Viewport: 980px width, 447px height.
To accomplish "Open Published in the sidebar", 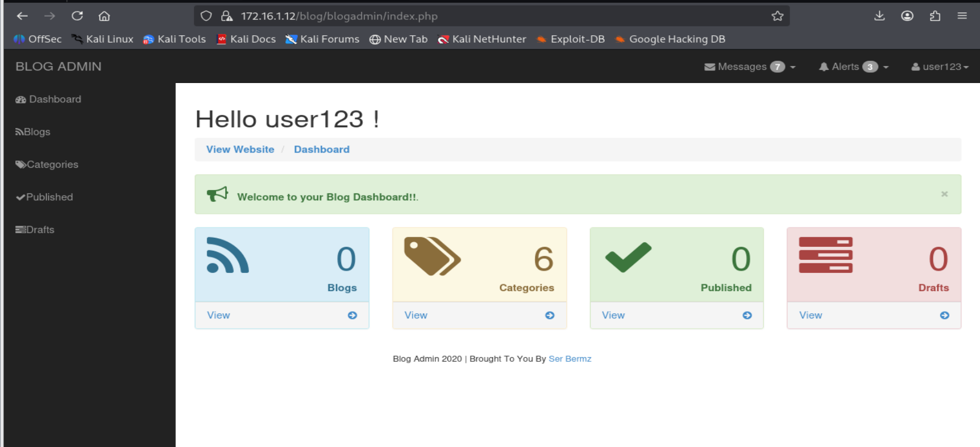I will 44,197.
